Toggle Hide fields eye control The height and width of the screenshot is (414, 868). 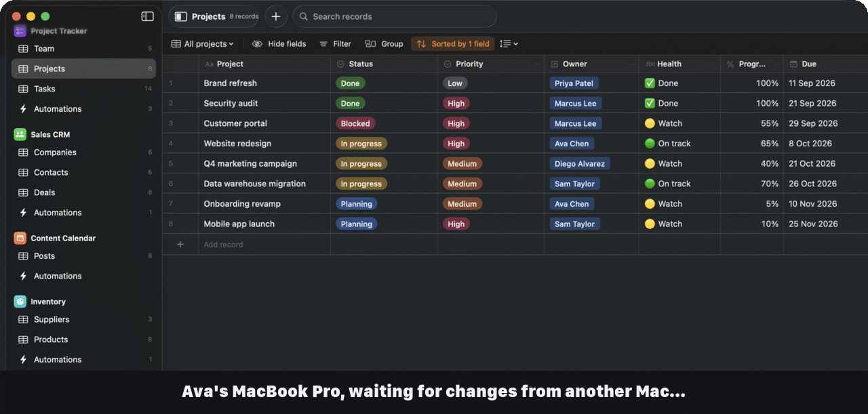coord(279,43)
